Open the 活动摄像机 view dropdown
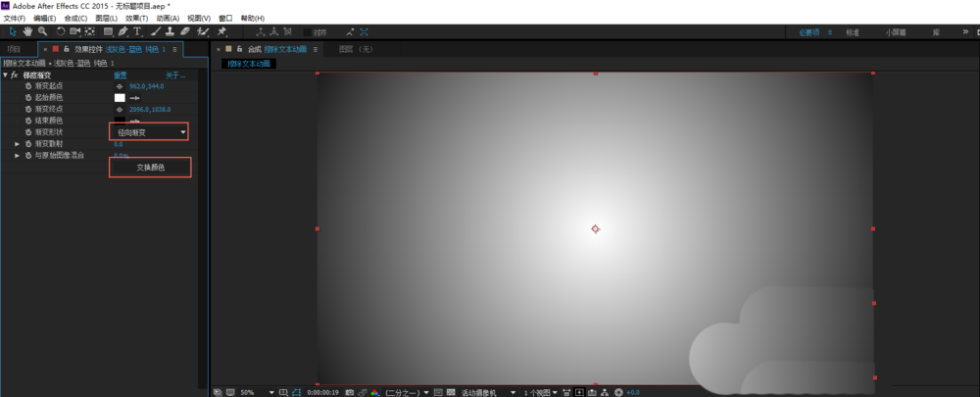Viewport: 980px width, 397px height. (x=488, y=392)
